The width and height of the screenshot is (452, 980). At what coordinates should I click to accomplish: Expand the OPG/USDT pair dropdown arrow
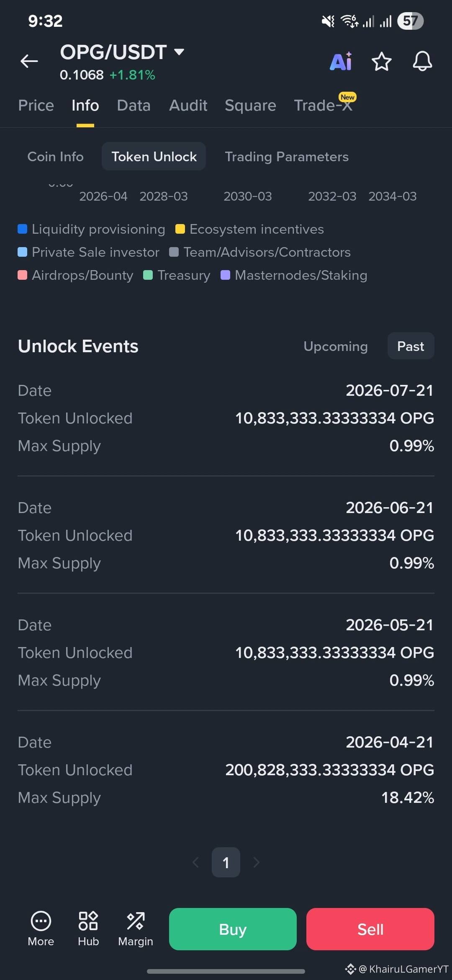tap(179, 52)
